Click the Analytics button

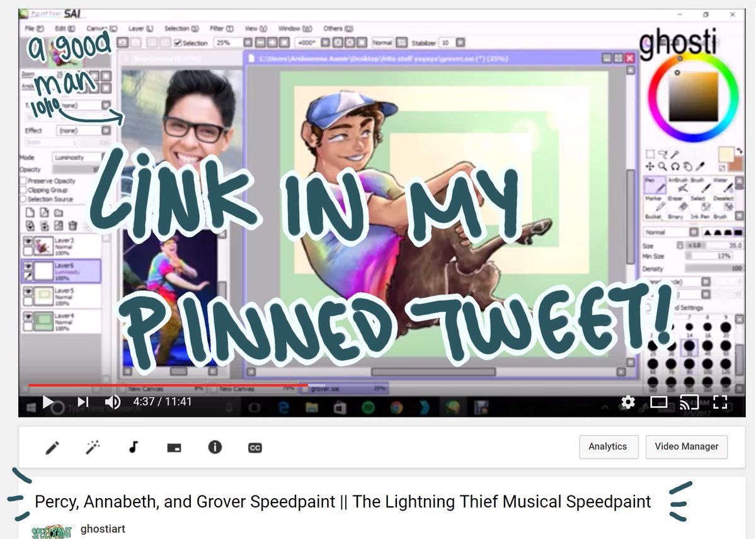608,446
